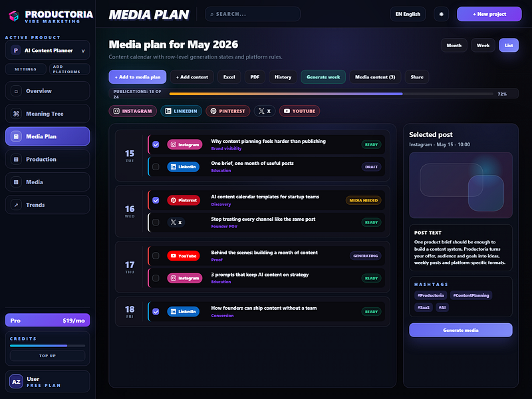532x399 pixels.
Task: Switch to the Month view tab
Action: click(x=454, y=45)
